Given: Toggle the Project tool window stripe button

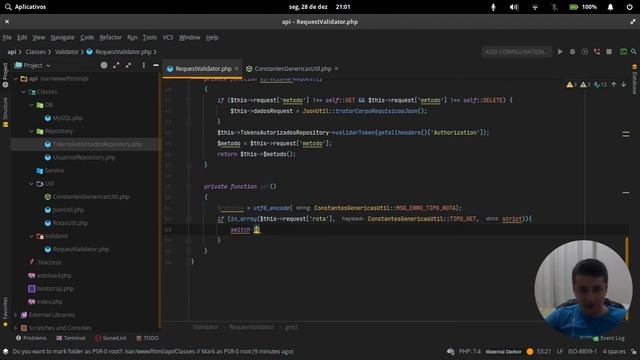Looking at the screenshot, I should [5, 76].
